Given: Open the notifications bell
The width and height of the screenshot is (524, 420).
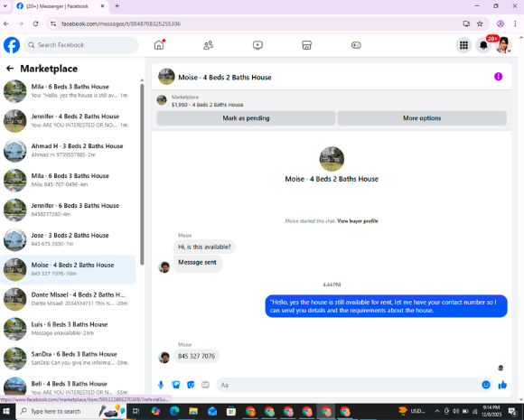Looking at the screenshot, I should pyautogui.click(x=483, y=45).
